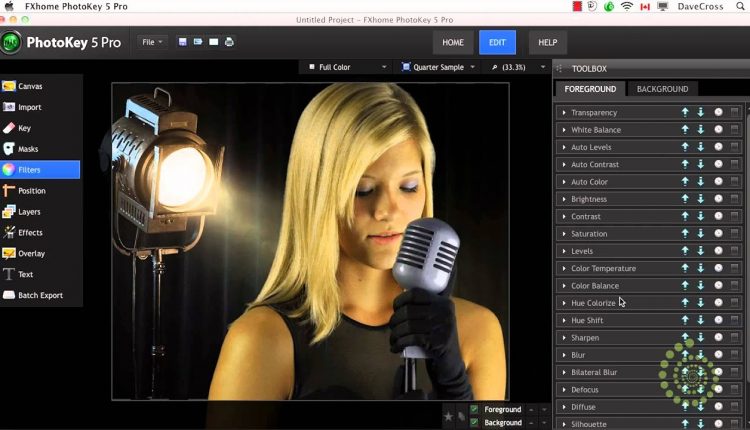Image resolution: width=750 pixels, height=430 pixels.
Task: Click the Text tool in sidebar
Action: tap(40, 274)
